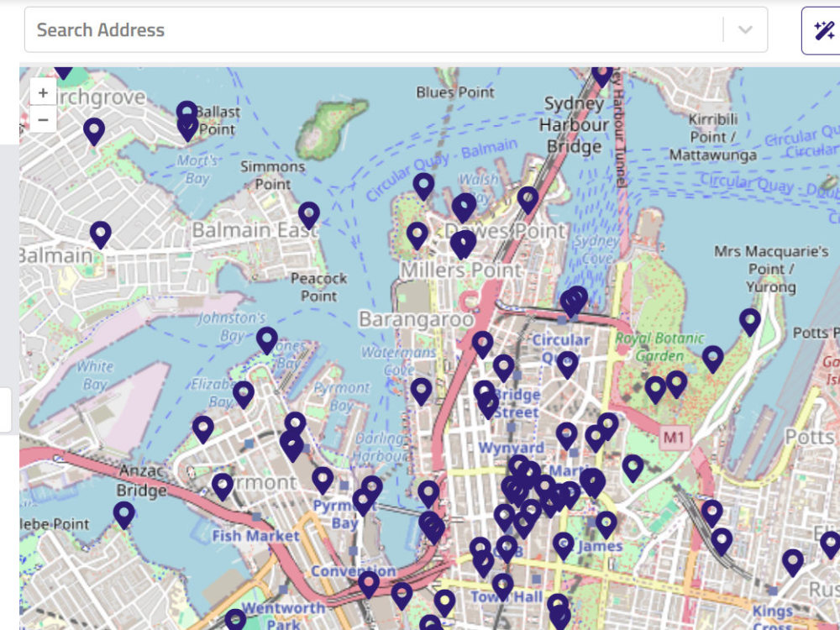Image resolution: width=840 pixels, height=630 pixels.
Task: Select the pin at Jones Bay
Action: pos(267,340)
